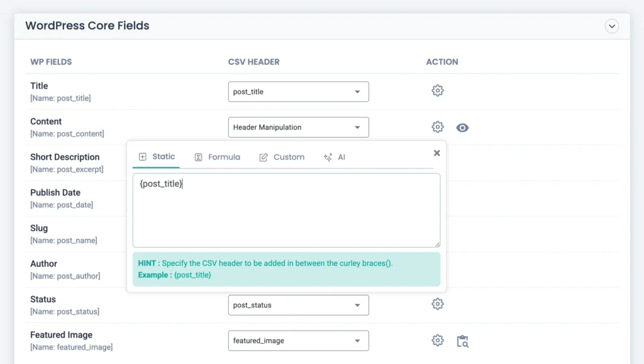Collapse the WordPress Core Fields panel

(611, 26)
